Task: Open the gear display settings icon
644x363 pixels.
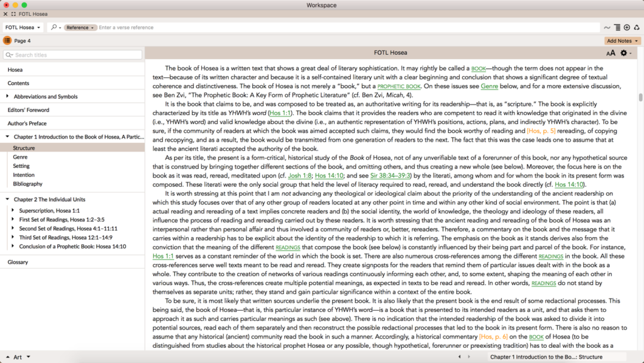Action: coord(624,53)
